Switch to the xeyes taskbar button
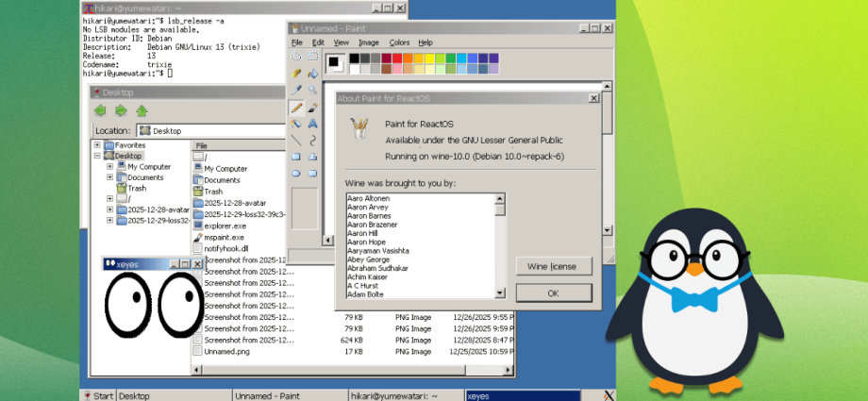Screen dimensions: 868x401 tap(523, 395)
